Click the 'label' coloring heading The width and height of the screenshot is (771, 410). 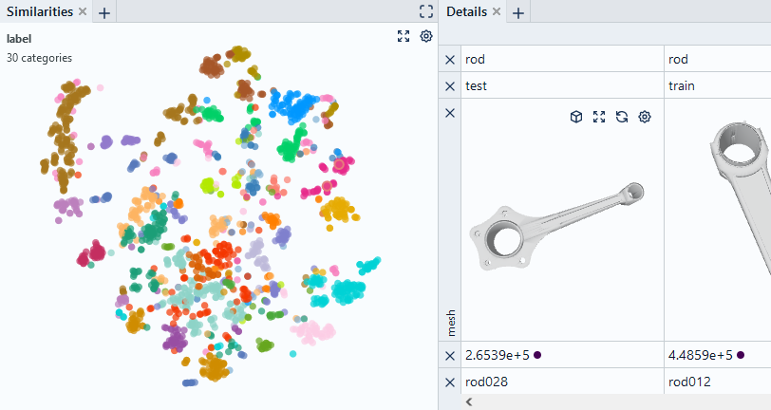(x=19, y=39)
